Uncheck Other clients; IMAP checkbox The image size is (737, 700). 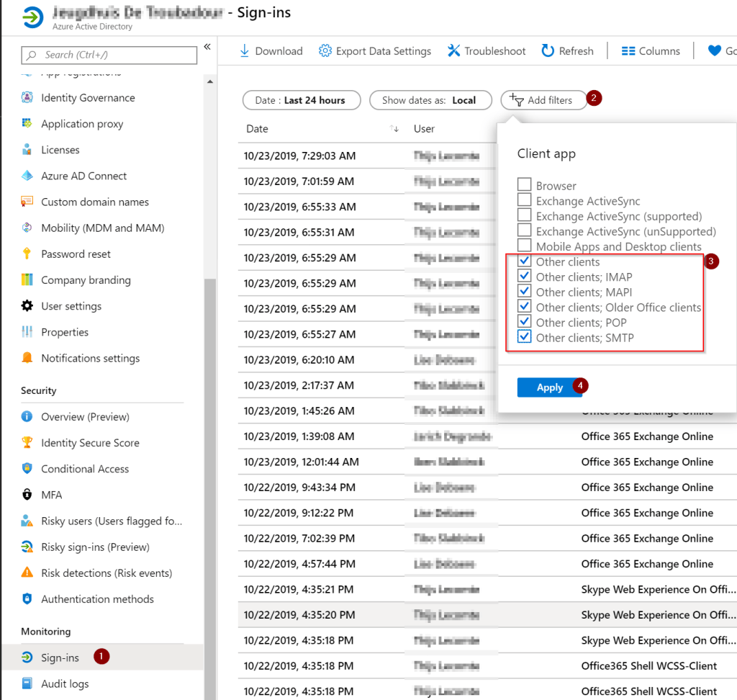[x=524, y=276]
